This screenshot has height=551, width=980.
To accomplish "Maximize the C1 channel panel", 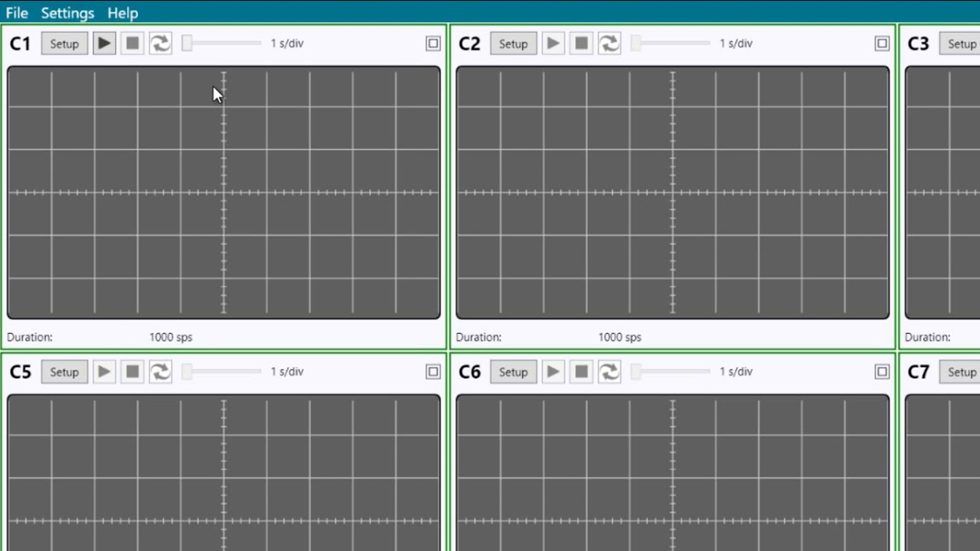I will coord(433,44).
